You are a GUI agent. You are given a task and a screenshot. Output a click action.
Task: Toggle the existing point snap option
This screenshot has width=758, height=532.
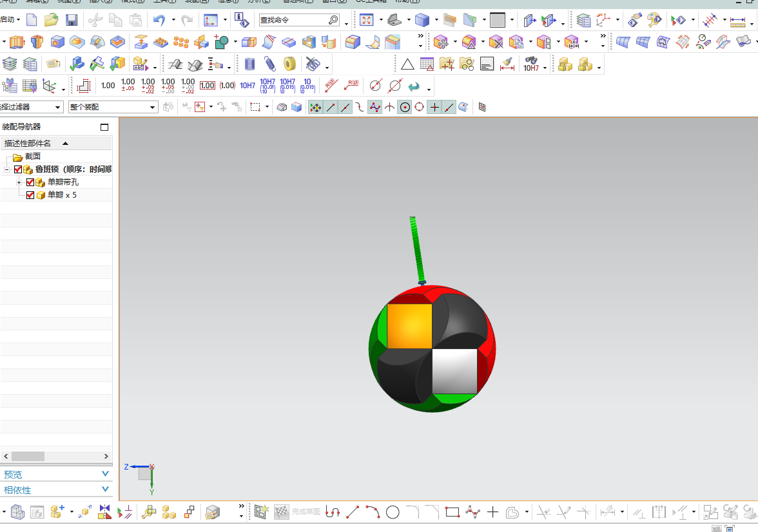tap(434, 108)
